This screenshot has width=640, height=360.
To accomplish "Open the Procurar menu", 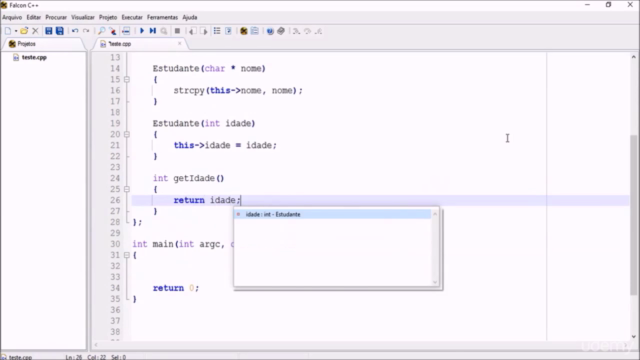I will 56,17.
